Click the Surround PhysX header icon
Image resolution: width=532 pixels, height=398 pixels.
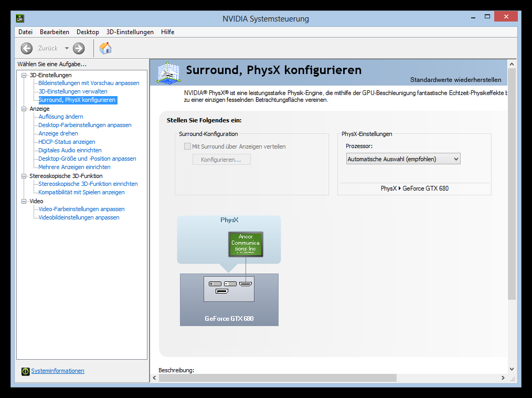[x=168, y=72]
